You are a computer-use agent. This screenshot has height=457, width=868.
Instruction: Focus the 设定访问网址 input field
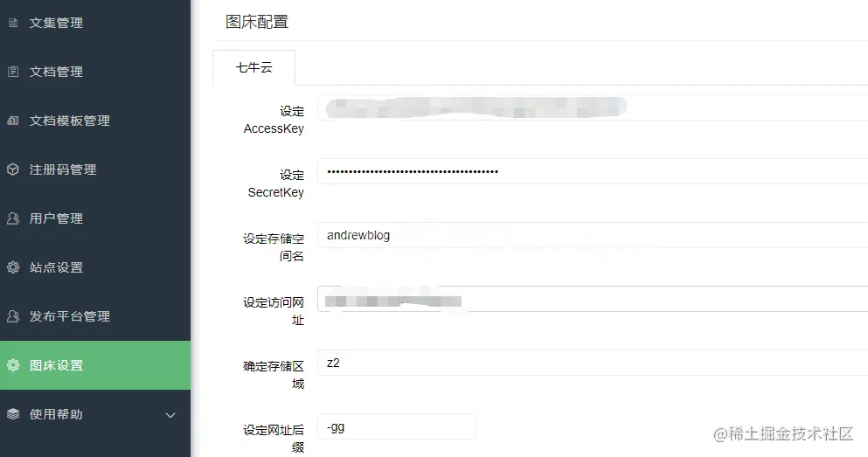[x=593, y=300]
